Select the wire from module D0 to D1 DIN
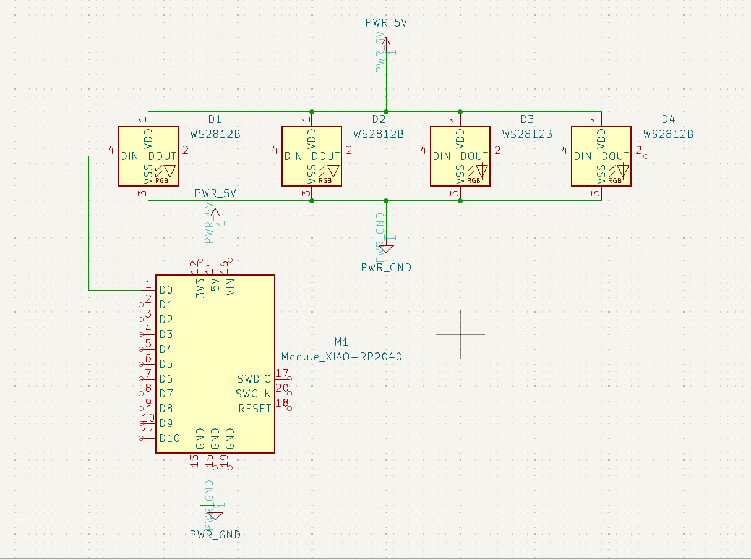Screen dimensions: 751x560 click(89, 223)
